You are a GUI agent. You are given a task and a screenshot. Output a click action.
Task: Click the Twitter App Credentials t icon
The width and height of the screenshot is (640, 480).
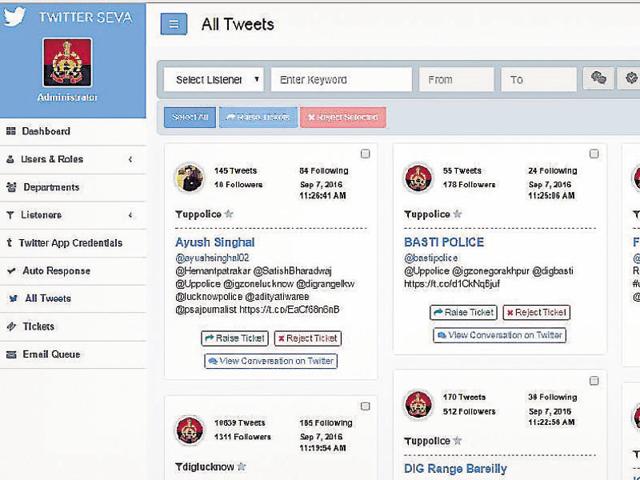point(9,243)
